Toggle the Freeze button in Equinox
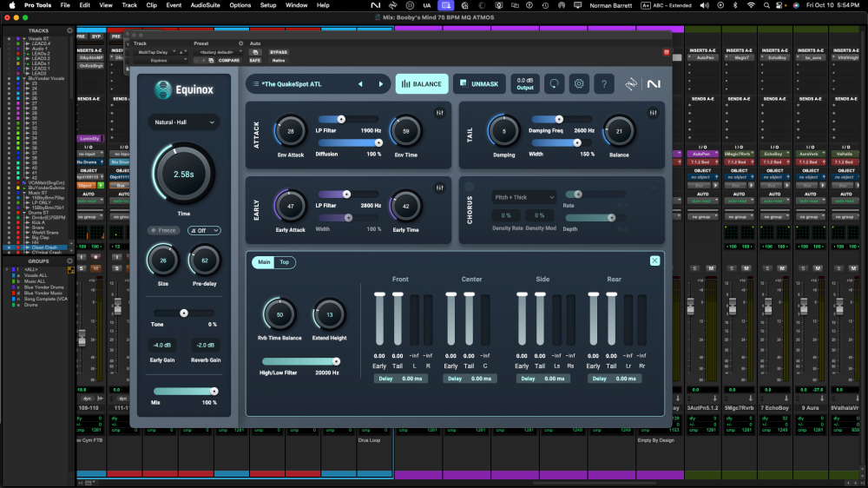This screenshot has height=488, width=868. click(x=163, y=230)
